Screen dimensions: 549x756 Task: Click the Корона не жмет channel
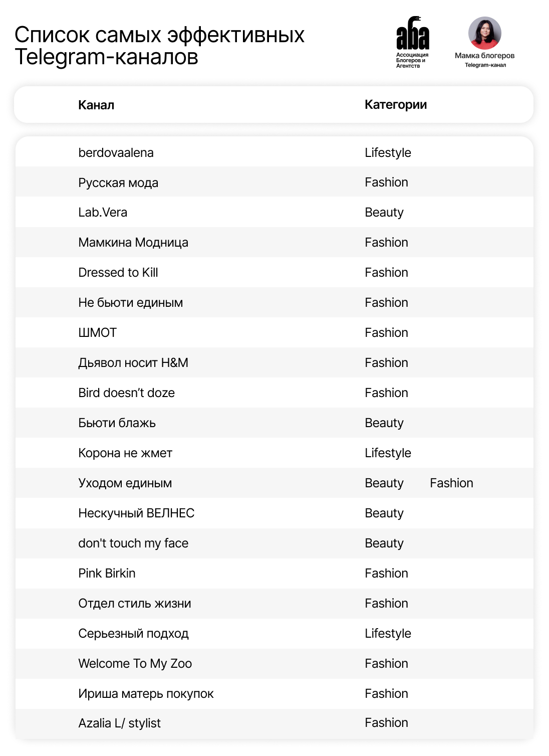pos(125,453)
